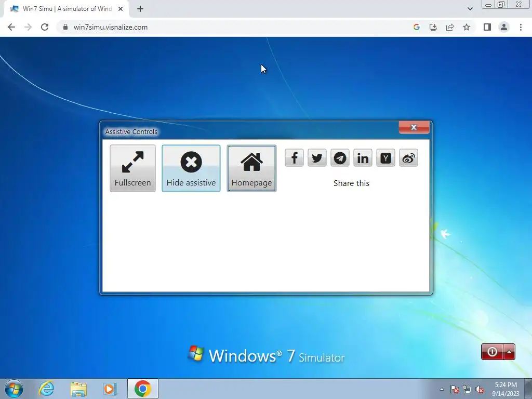The width and height of the screenshot is (532, 399).
Task: Go back using browser back arrow
Action: (x=11, y=27)
